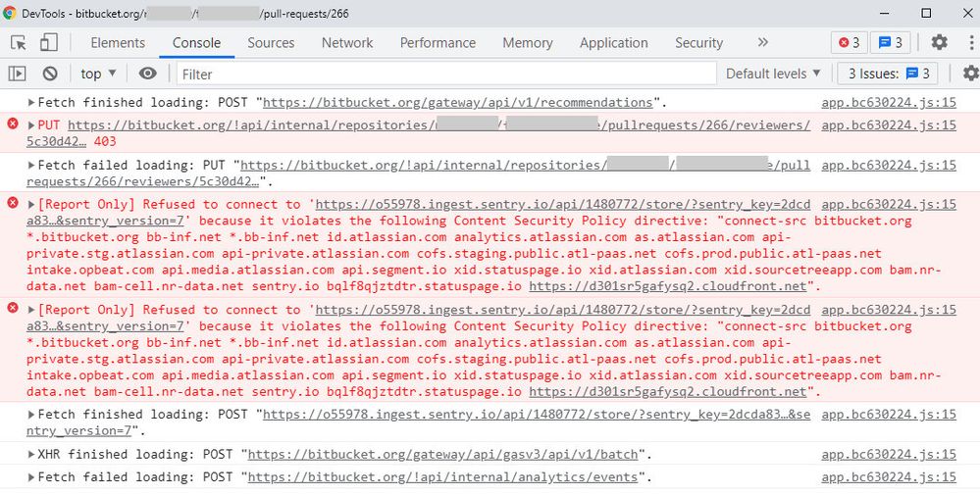Open the Default levels dropdown

(x=774, y=74)
